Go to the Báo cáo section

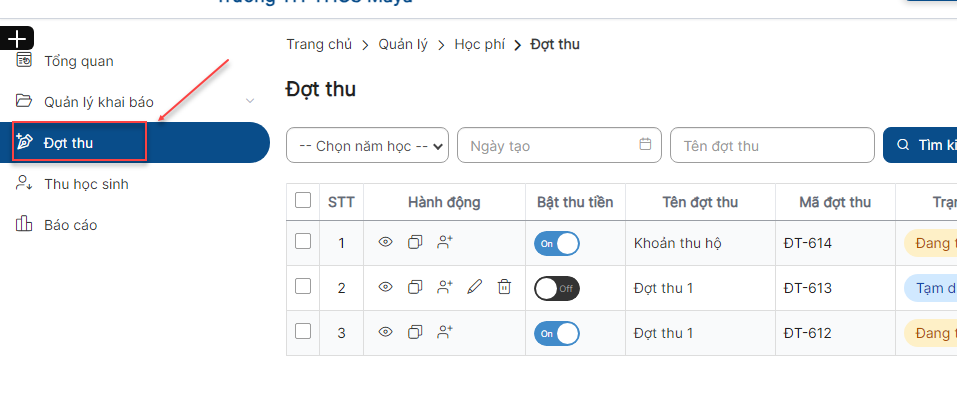[70, 225]
